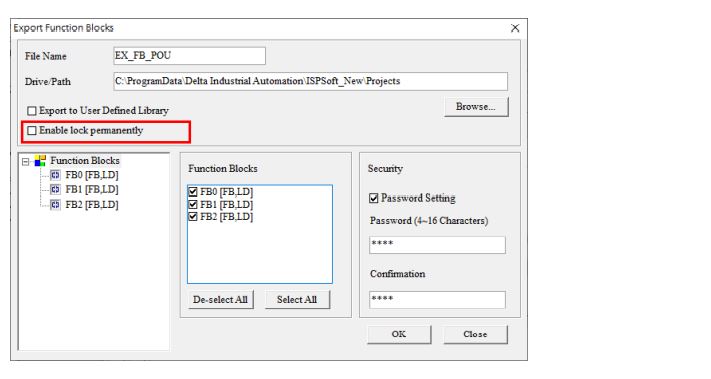Enable Export to User Defined Library

(32, 111)
